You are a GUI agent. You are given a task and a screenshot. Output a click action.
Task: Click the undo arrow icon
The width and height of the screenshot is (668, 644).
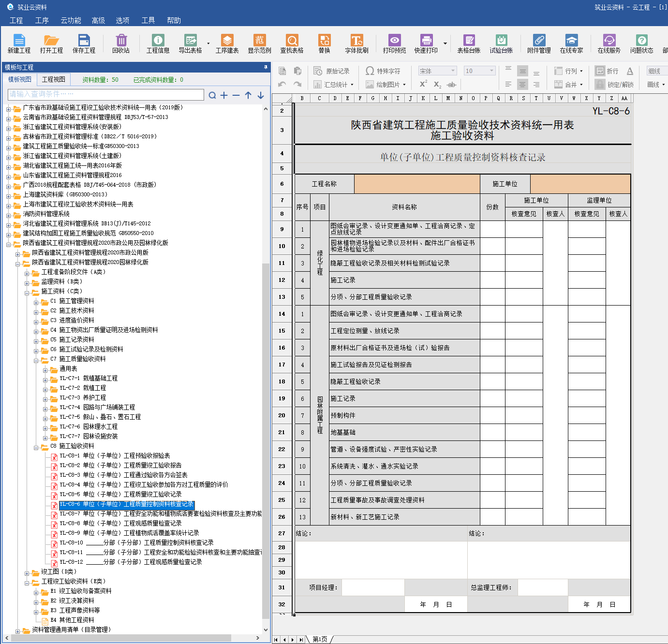click(x=282, y=84)
